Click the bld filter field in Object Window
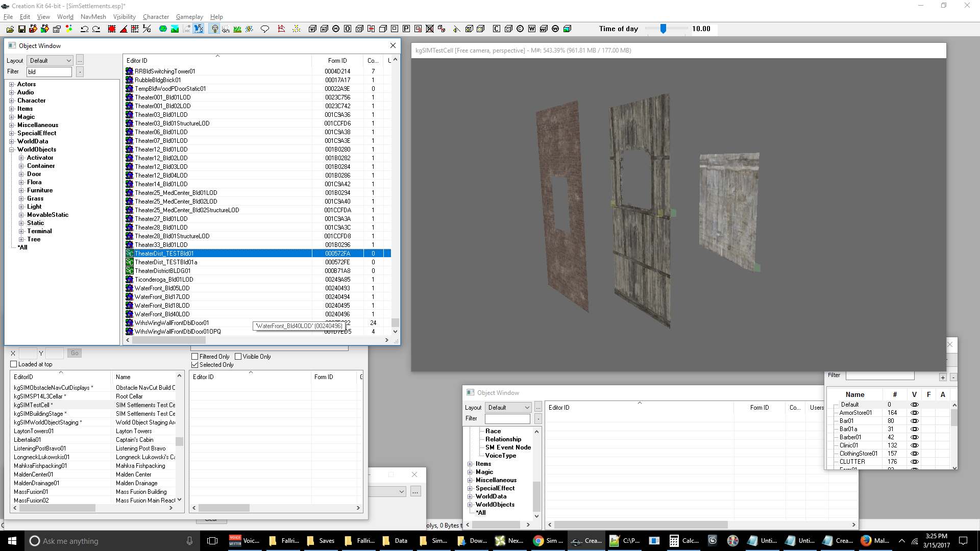The height and width of the screenshot is (551, 980). [49, 72]
